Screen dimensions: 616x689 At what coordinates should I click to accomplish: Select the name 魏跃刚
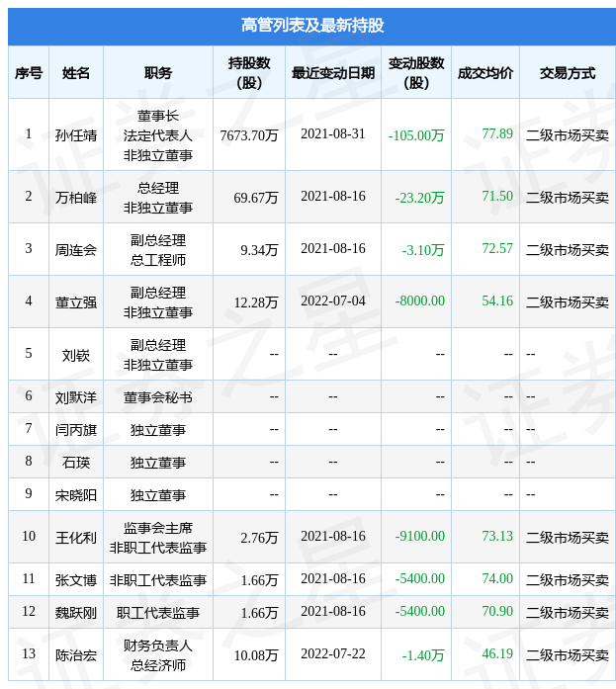[x=76, y=613]
